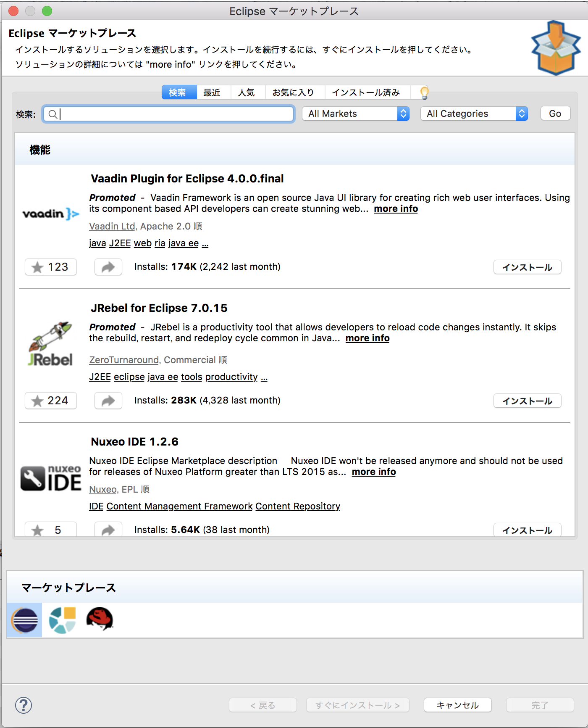Click the J2EE tag under Vaadin
Screen dimensions: 588x728
[120, 243]
